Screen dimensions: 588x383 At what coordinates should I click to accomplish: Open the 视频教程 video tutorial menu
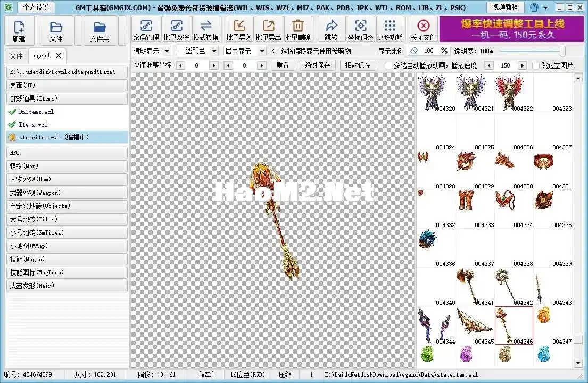[x=505, y=7]
